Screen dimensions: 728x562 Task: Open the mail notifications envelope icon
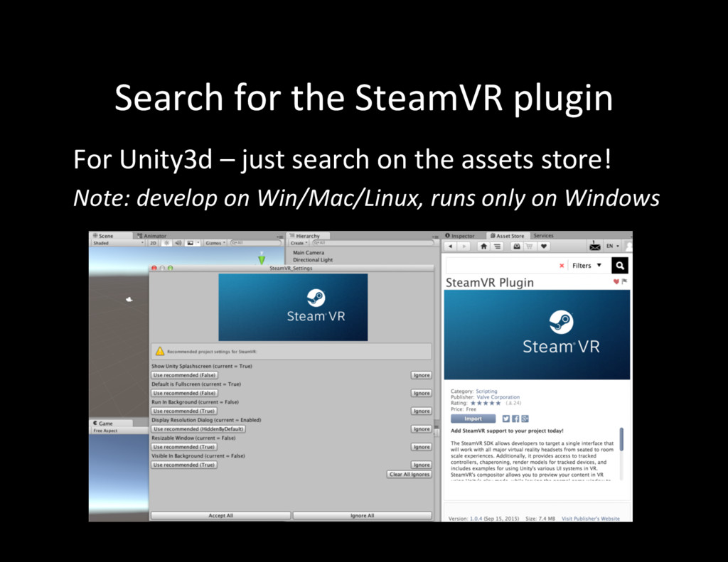click(x=595, y=246)
